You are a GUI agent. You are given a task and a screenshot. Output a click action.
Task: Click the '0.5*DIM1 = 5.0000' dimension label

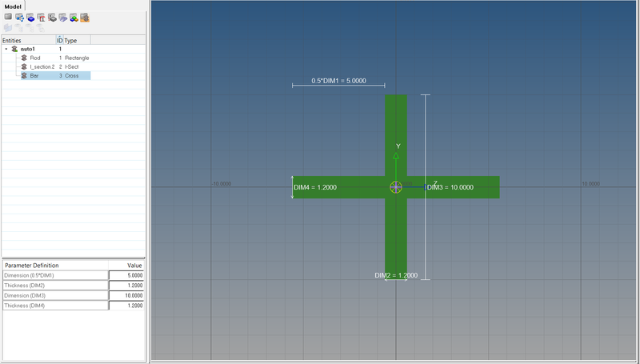pyautogui.click(x=338, y=81)
